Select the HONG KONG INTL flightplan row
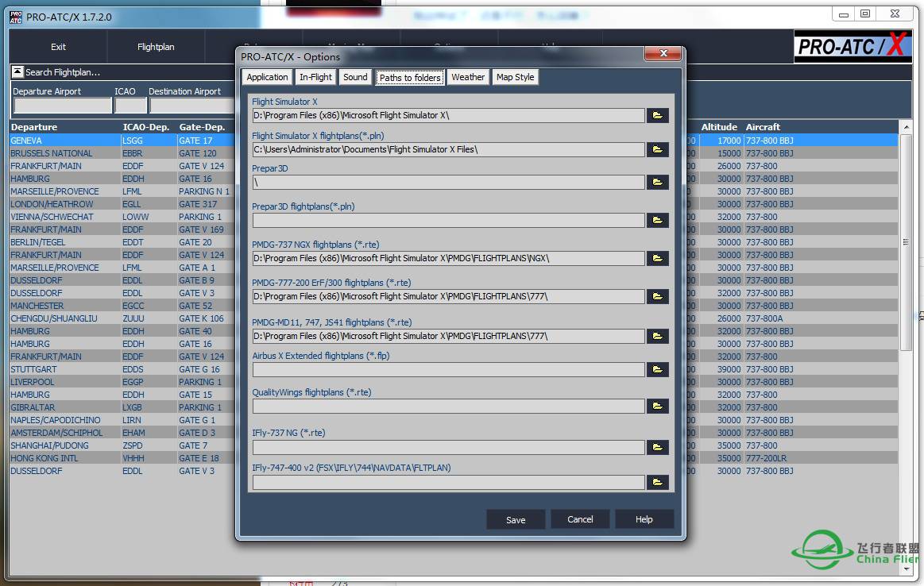 122,458
